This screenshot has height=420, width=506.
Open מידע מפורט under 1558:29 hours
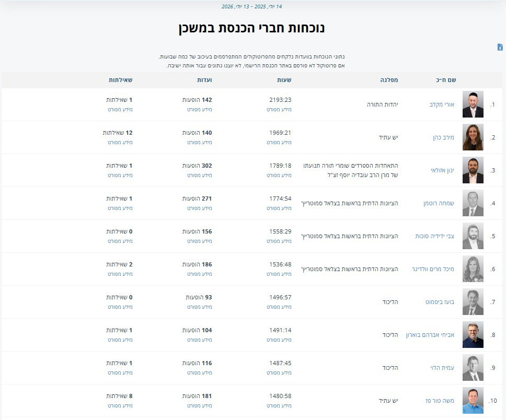pyautogui.click(x=279, y=241)
